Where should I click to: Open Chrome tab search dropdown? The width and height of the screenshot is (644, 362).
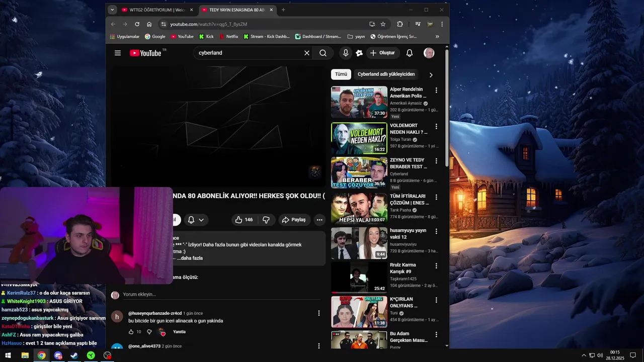pos(112,10)
